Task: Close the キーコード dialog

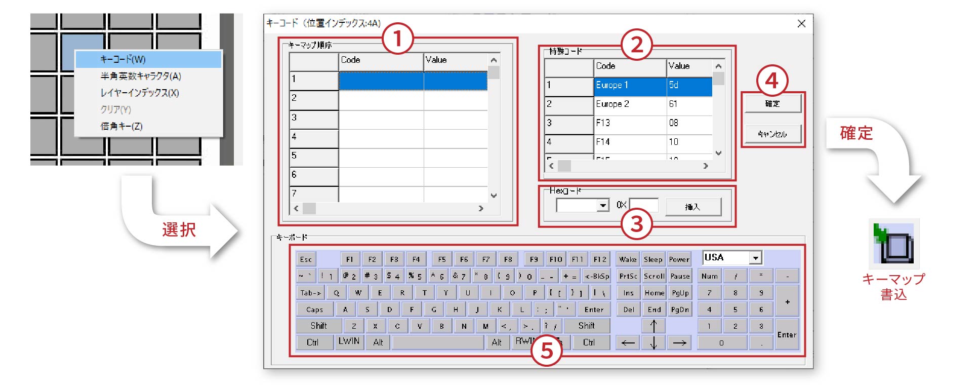Action: 801,24
